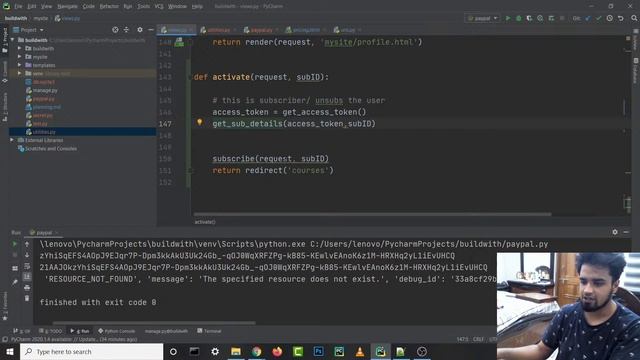Image resolution: width=640 pixels, height=360 pixels.
Task: Click the Git rollback undo arrow
Action: (x=620, y=18)
